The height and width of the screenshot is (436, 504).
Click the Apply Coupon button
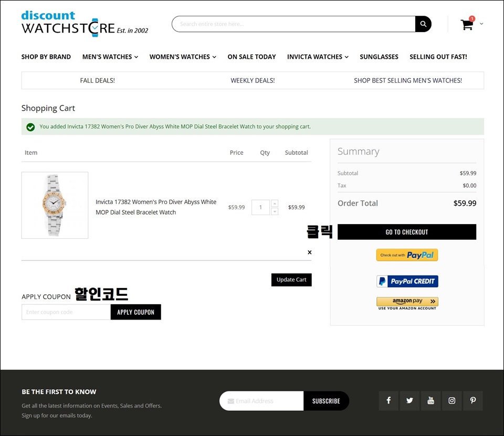coord(135,312)
